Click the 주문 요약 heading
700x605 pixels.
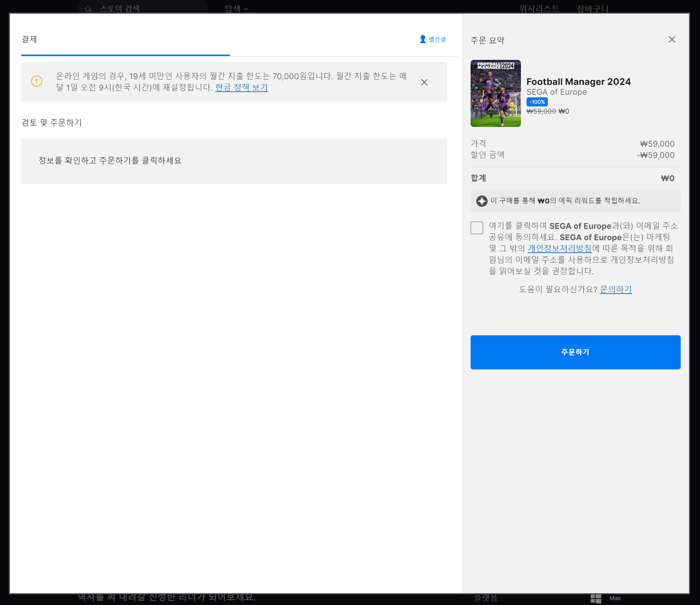pyautogui.click(x=487, y=41)
